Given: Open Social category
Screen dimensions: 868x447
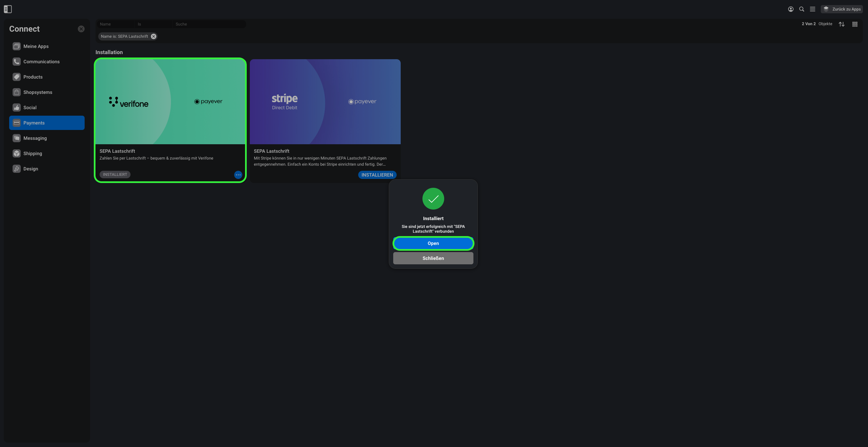Looking at the screenshot, I should (47, 107).
